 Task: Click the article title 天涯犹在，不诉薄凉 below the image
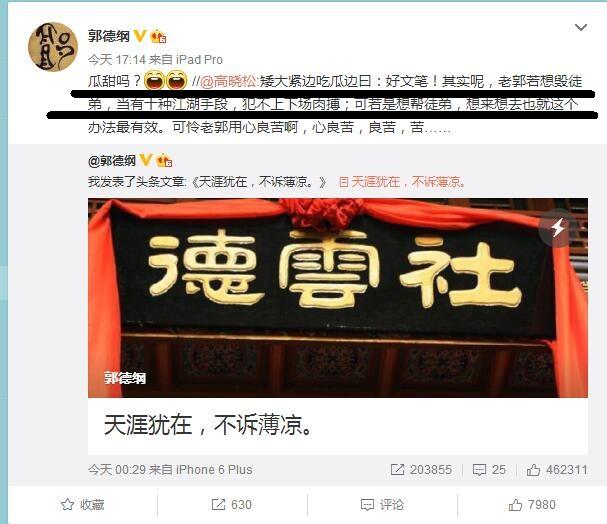pyautogui.click(x=208, y=425)
